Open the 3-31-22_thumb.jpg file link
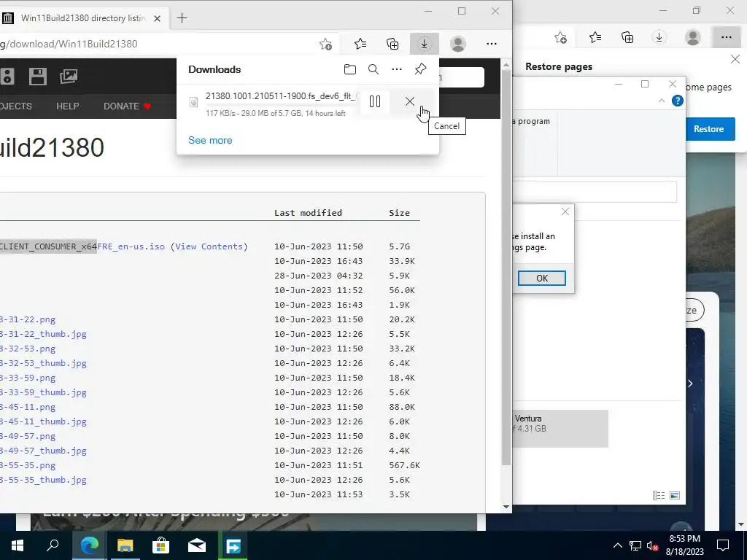 tap(43, 334)
